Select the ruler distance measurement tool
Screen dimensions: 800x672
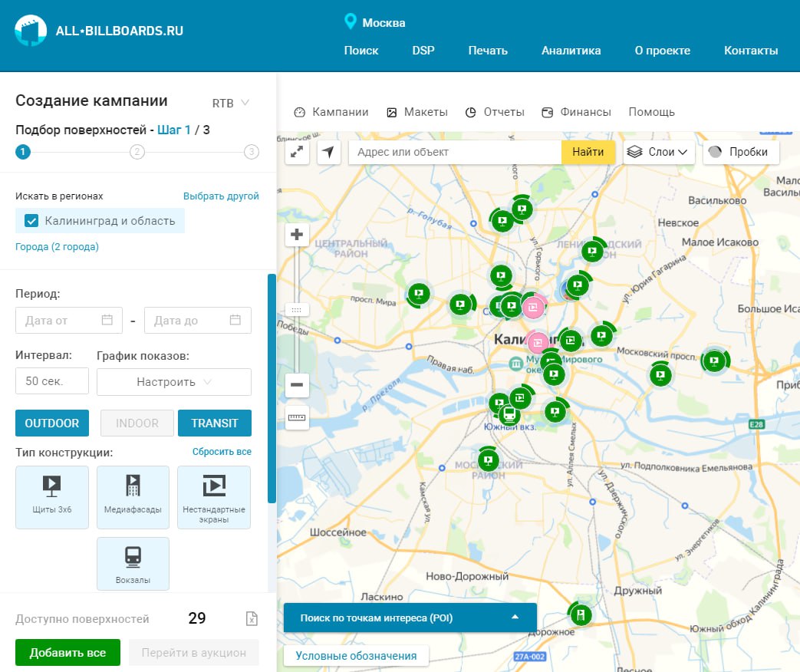point(296,418)
